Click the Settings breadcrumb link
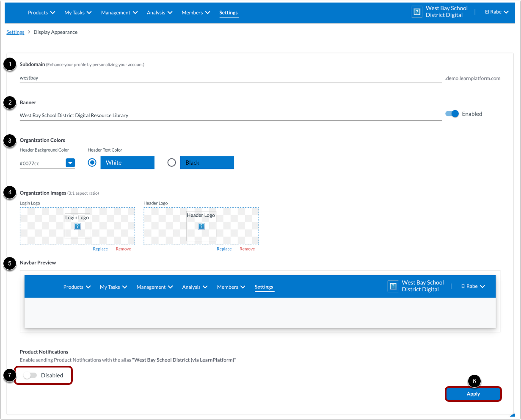 [15, 32]
